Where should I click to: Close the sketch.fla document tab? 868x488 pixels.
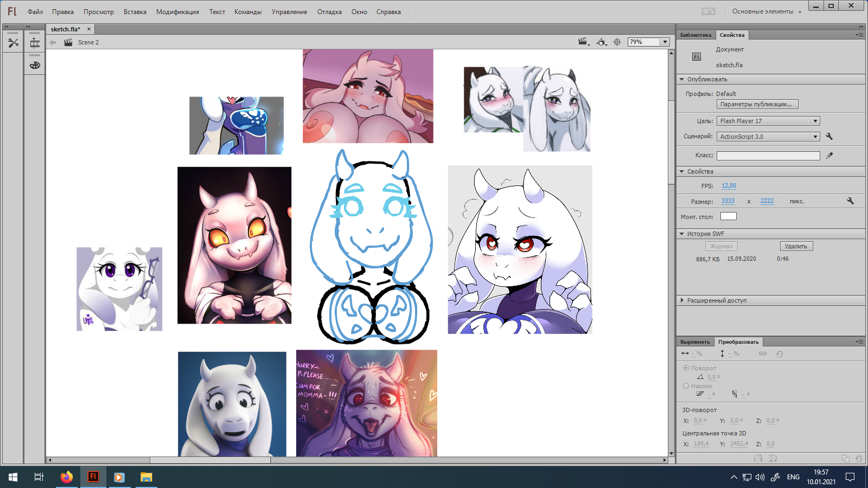[89, 29]
